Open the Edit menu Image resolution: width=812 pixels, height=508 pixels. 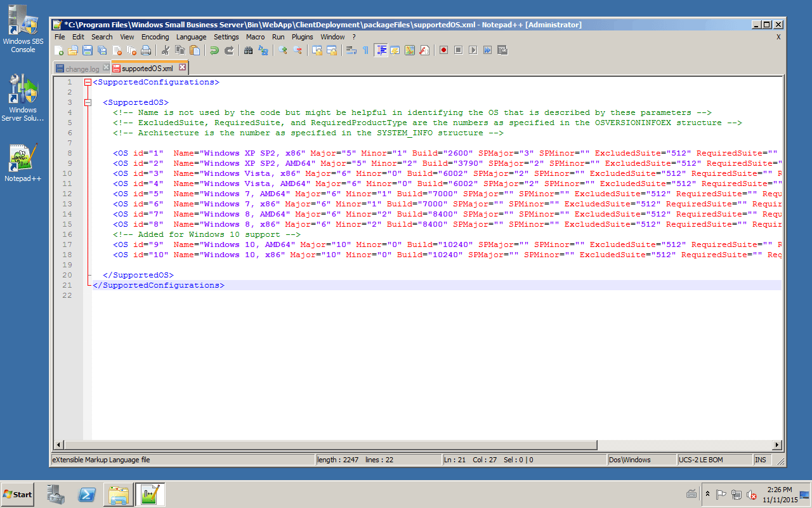[78, 37]
